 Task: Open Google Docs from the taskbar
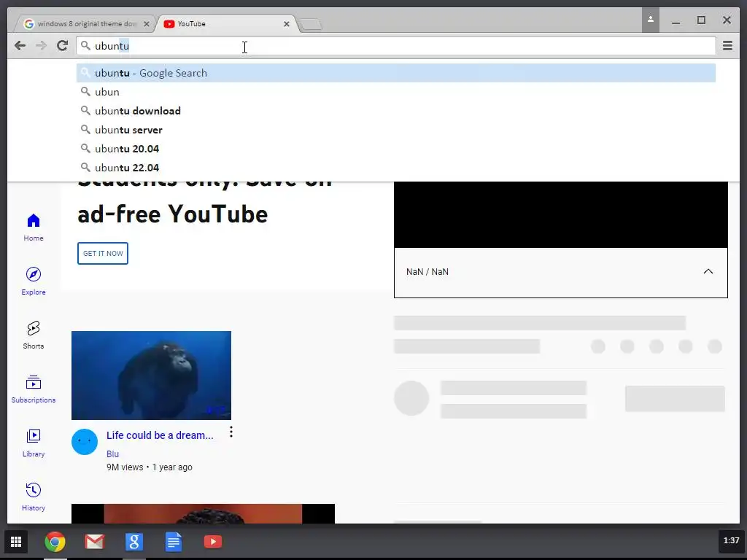174,542
